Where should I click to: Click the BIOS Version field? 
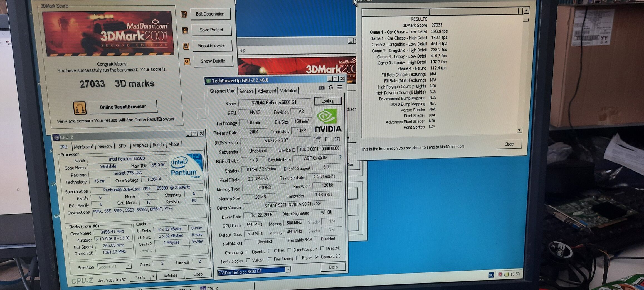[276, 141]
